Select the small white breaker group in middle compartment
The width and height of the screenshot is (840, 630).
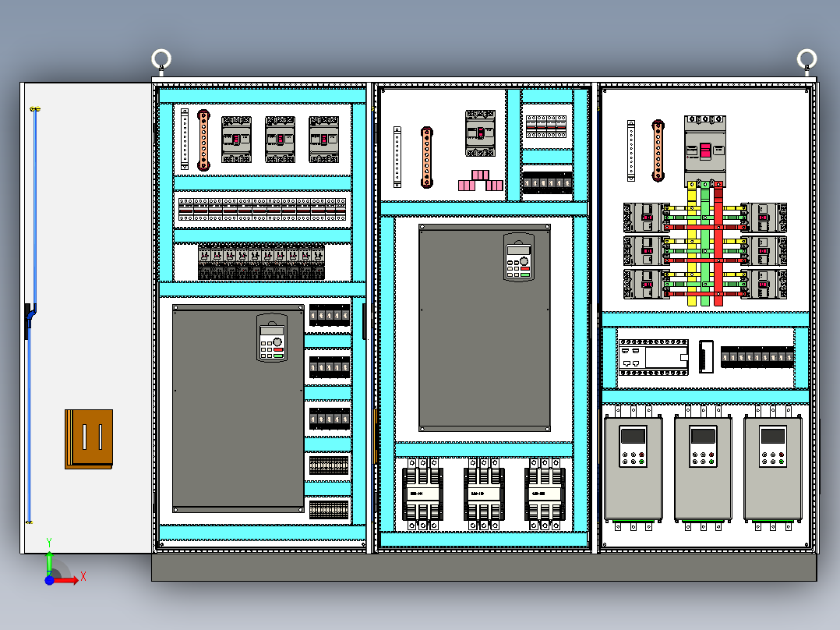pos(546,126)
